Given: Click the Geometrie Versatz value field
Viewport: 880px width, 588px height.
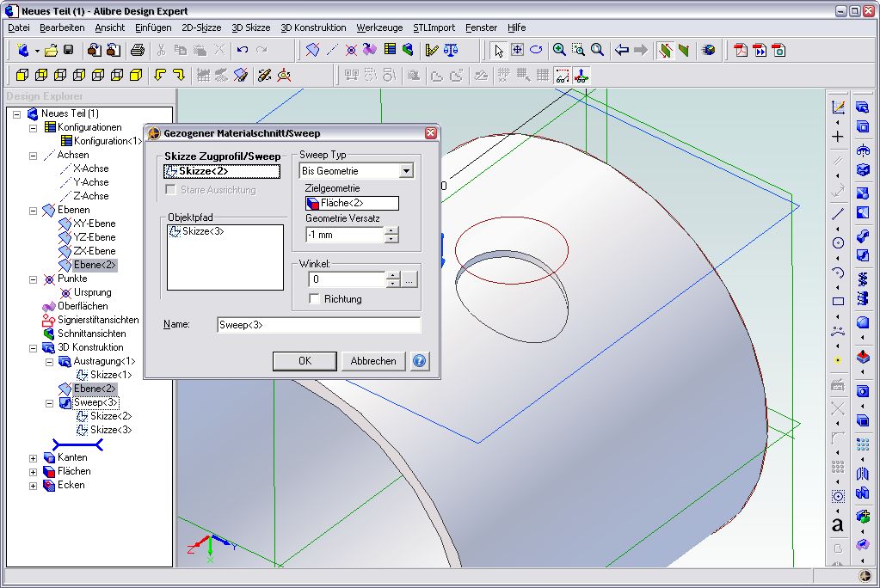Looking at the screenshot, I should coord(345,235).
